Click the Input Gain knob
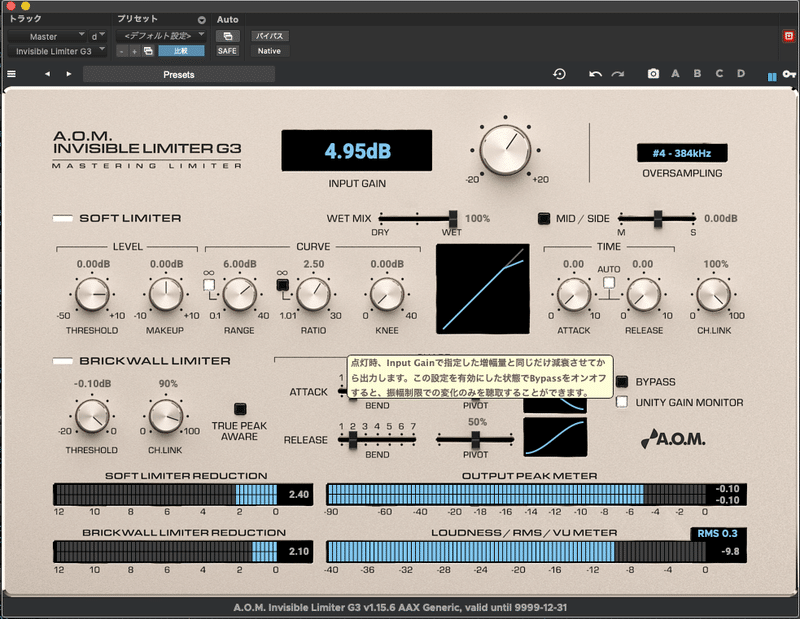The height and width of the screenshot is (619, 800). pos(505,151)
